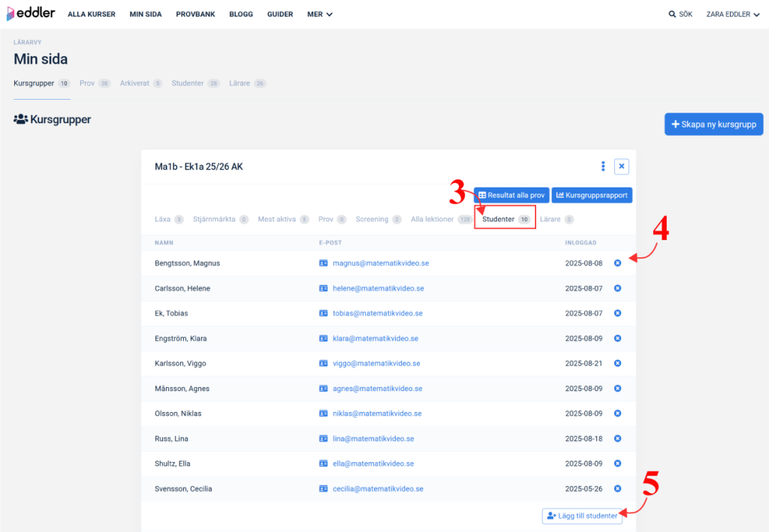Remove Magnus Bengtsson from the group

coord(617,263)
